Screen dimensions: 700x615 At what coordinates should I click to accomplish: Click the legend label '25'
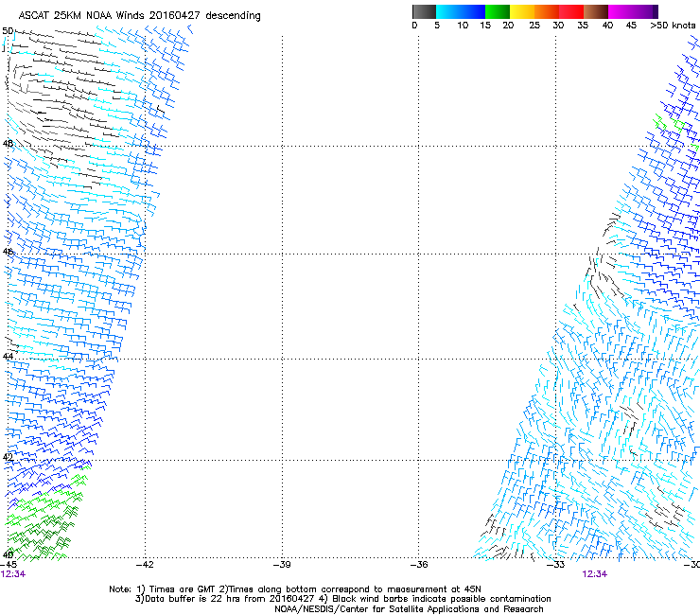click(534, 26)
